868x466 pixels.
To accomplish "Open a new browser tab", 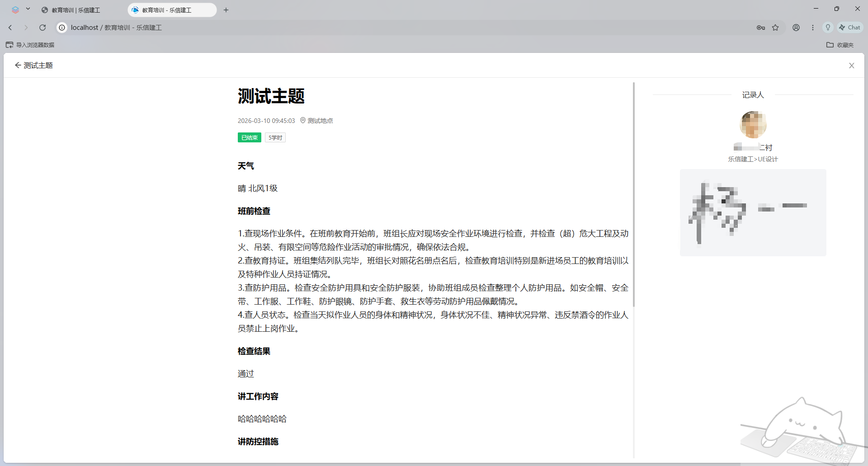I will point(226,10).
